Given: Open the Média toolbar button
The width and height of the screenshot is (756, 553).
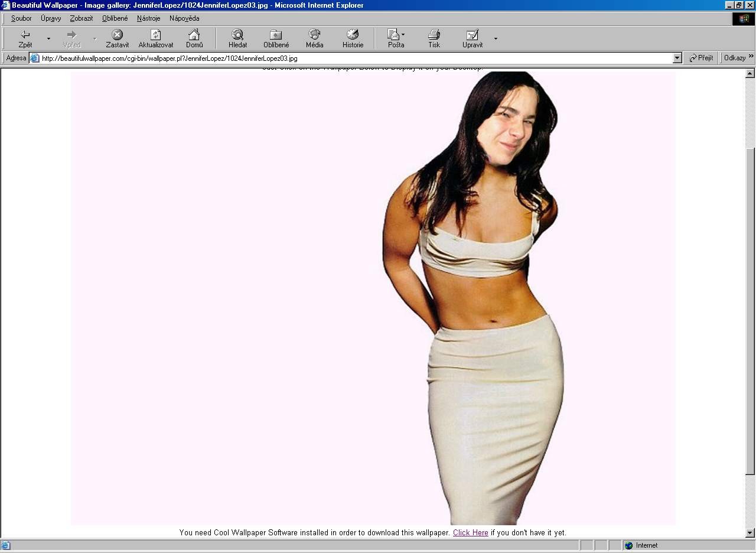Looking at the screenshot, I should pyautogui.click(x=314, y=38).
